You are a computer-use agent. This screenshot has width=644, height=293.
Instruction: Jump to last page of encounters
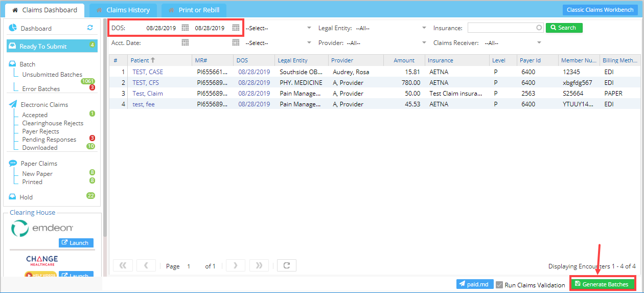pos(259,266)
